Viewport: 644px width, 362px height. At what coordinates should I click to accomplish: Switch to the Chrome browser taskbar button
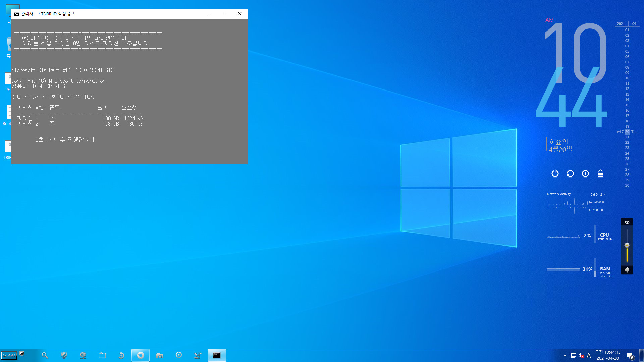pos(141,355)
